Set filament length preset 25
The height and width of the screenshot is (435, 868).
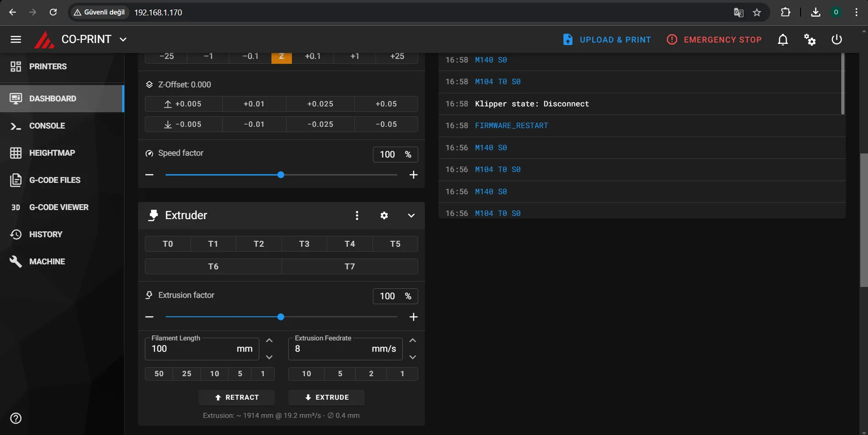pos(186,374)
